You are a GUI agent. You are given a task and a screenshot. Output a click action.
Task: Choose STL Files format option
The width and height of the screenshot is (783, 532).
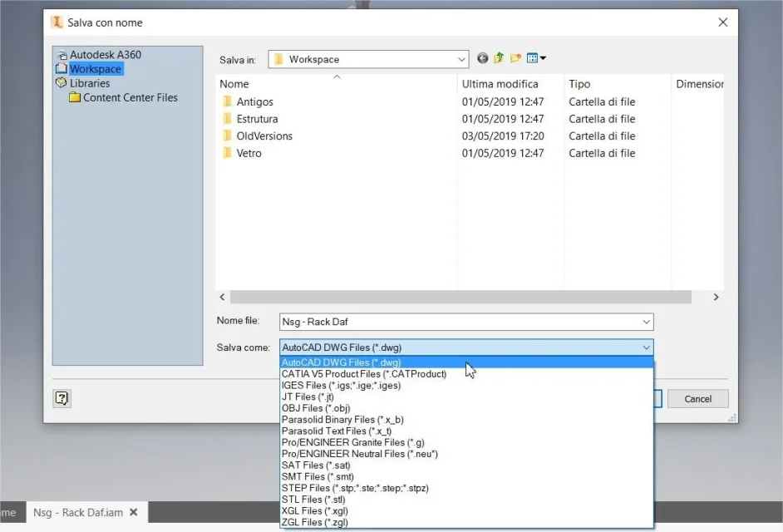pos(466,500)
